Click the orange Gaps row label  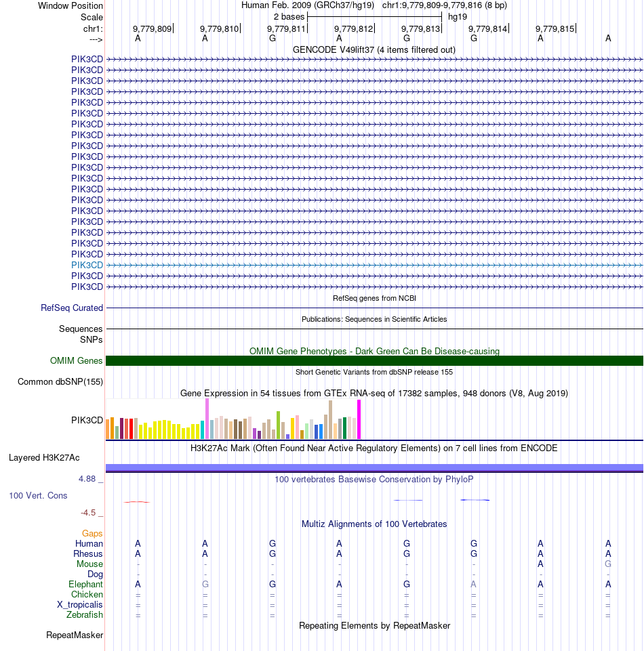(92, 534)
